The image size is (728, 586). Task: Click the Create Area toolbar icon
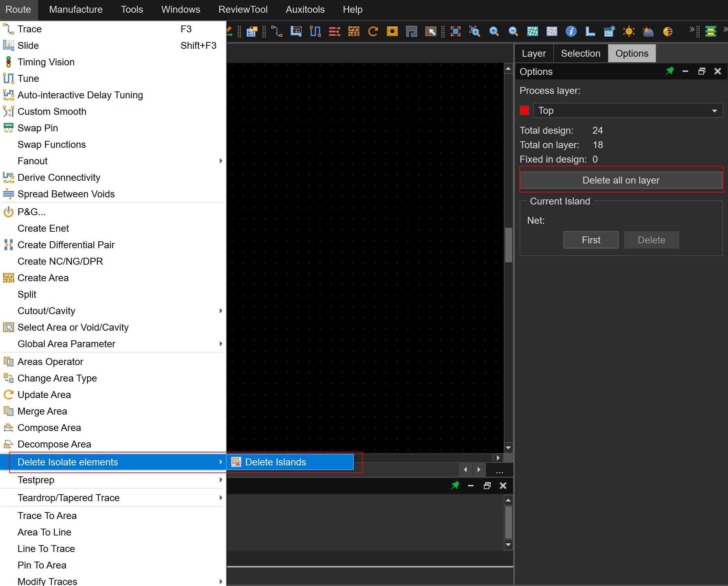[x=354, y=32]
